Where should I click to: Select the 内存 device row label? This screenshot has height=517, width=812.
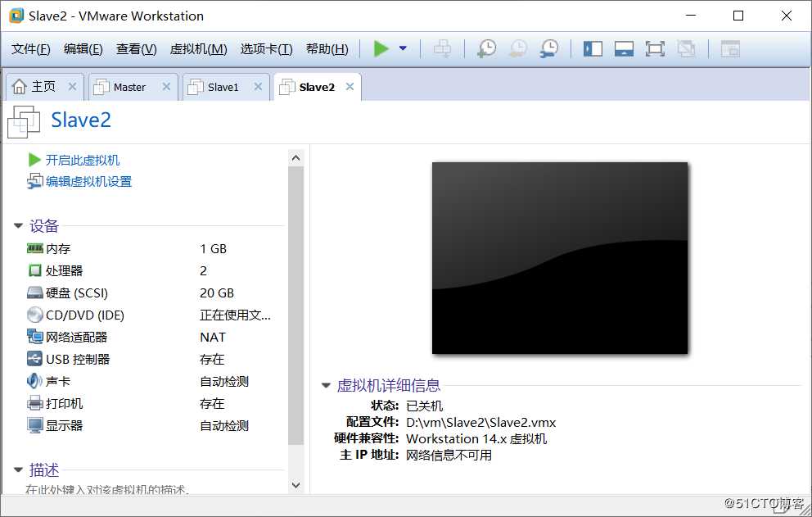[58, 249]
